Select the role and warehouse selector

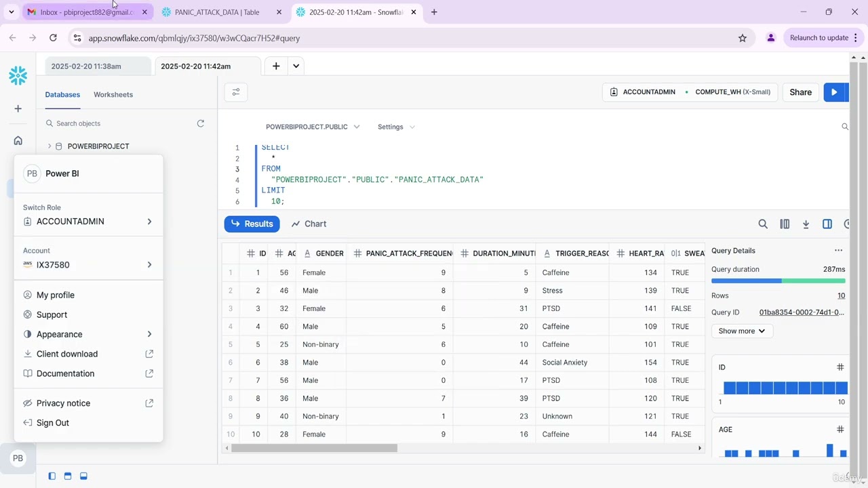click(x=689, y=92)
